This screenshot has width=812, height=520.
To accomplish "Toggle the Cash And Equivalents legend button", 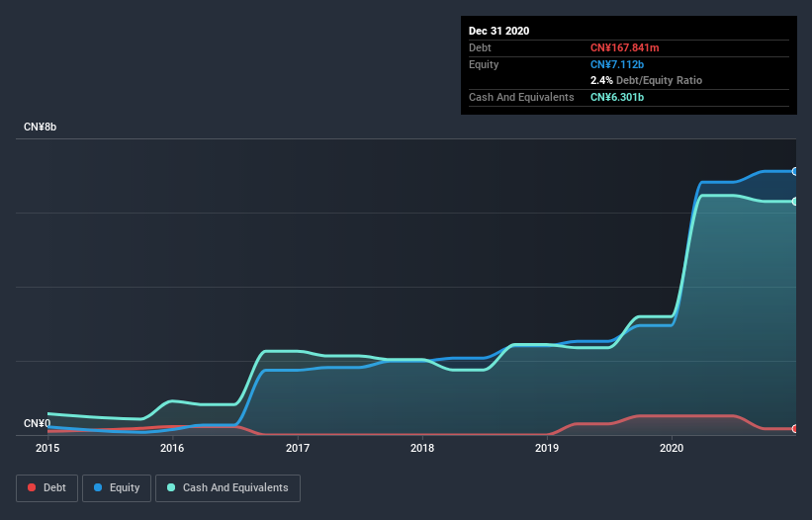I will click(x=227, y=488).
